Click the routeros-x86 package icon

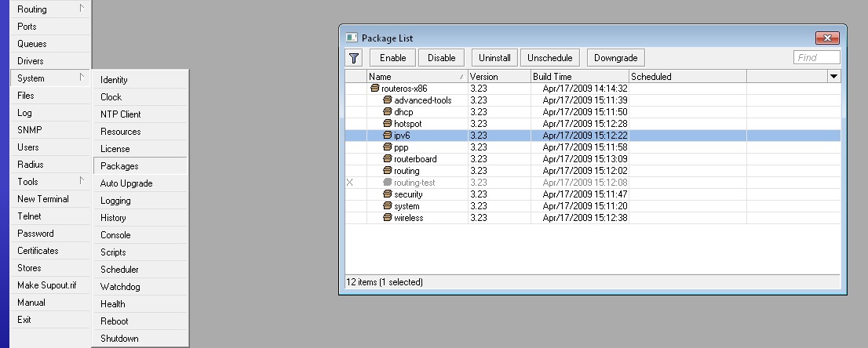pyautogui.click(x=375, y=89)
